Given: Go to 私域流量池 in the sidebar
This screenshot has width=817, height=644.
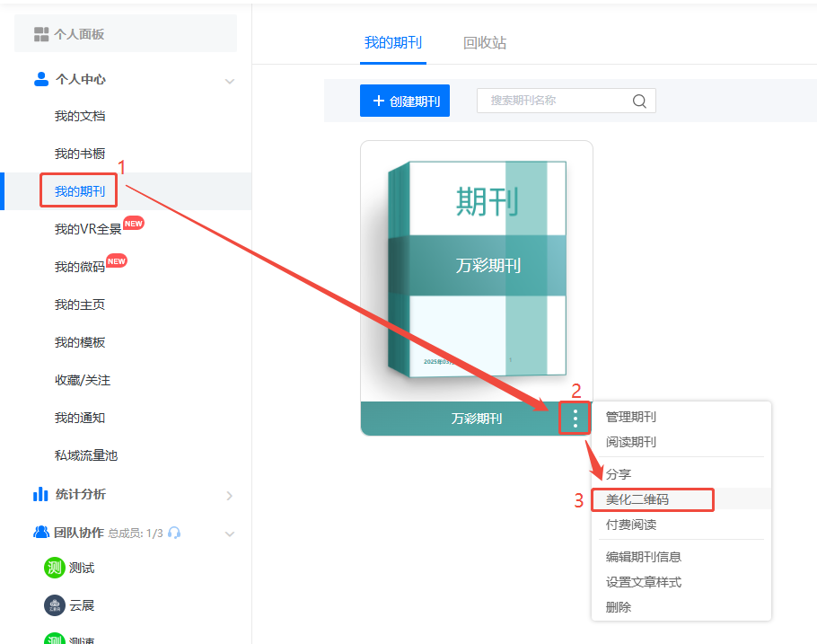Looking at the screenshot, I should click(x=86, y=455).
